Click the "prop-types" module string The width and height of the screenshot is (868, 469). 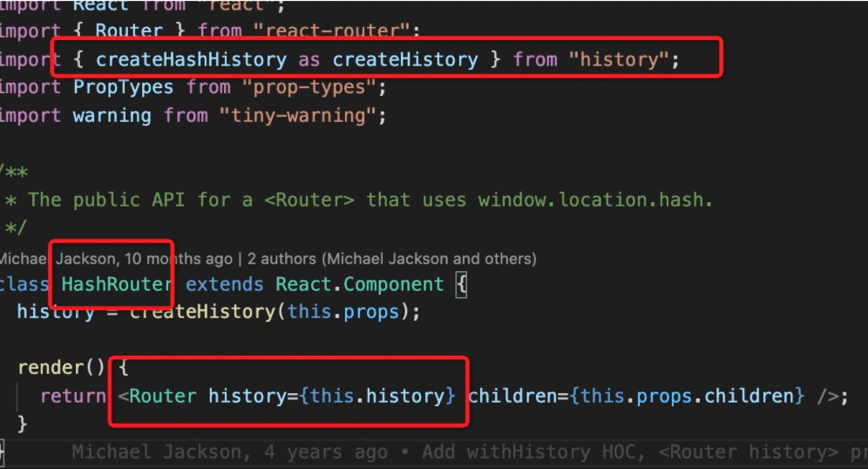309,87
